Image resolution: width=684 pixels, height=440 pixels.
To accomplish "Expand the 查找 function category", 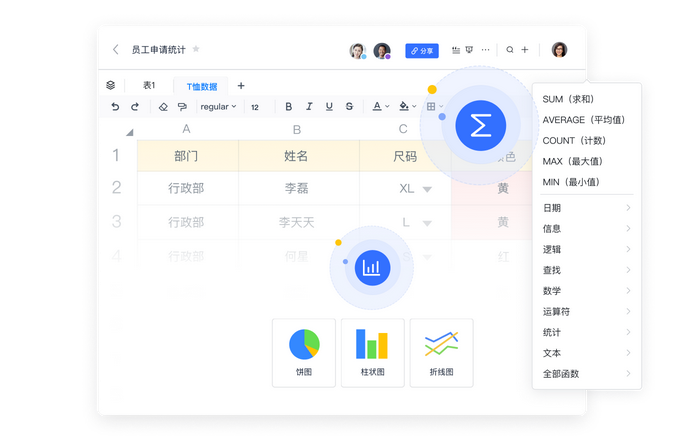I will coord(587,270).
